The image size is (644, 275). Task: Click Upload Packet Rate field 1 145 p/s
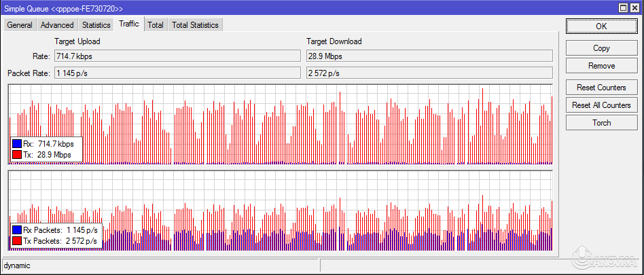coord(177,73)
